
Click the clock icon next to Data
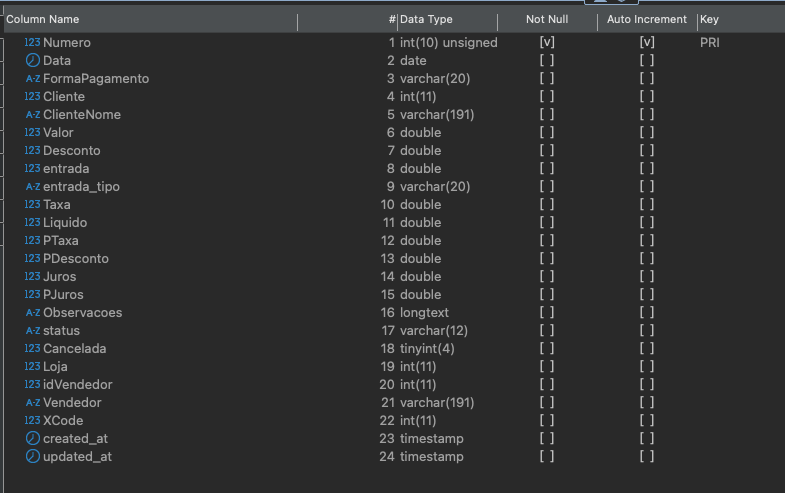(32, 61)
